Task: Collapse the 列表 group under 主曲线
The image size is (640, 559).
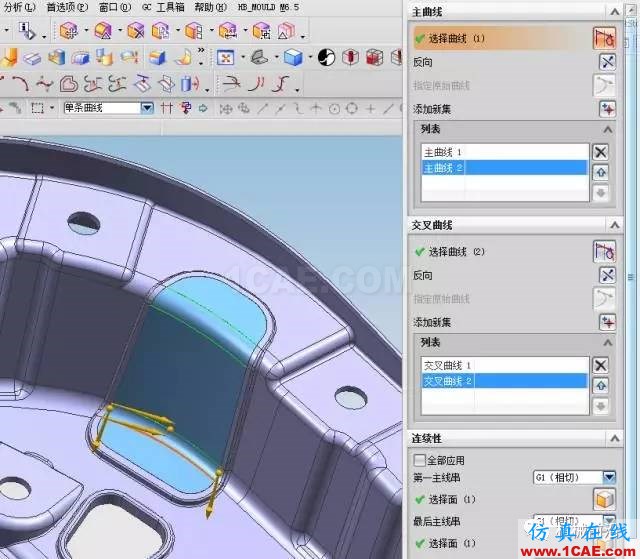Action: click(608, 129)
